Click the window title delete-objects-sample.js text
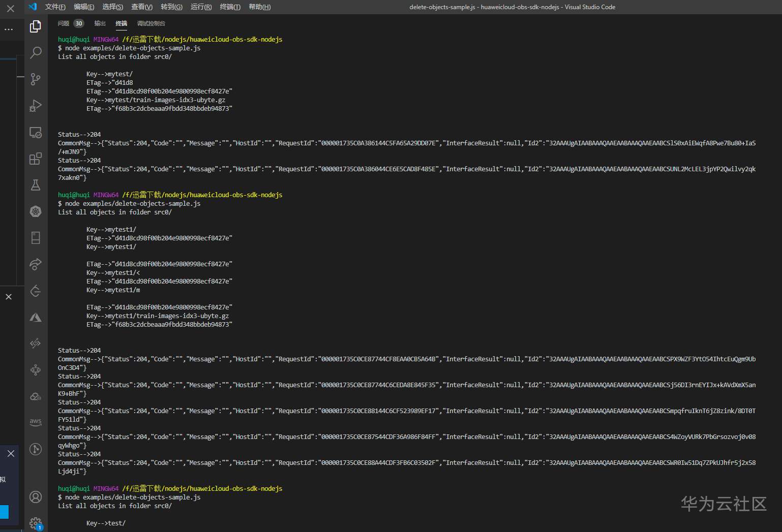Screen dimensions: 782x532 coord(442,7)
